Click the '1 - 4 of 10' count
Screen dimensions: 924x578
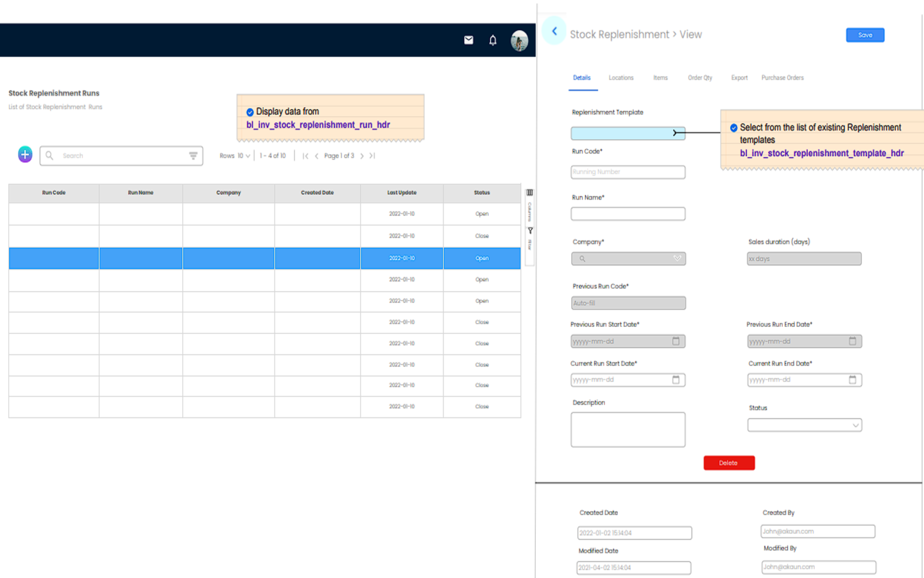click(x=273, y=156)
